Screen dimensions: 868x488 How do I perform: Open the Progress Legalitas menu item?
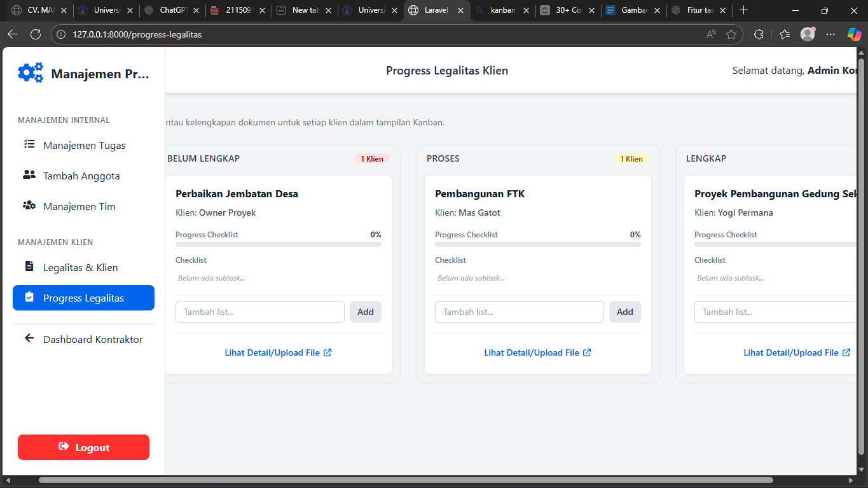click(83, 298)
